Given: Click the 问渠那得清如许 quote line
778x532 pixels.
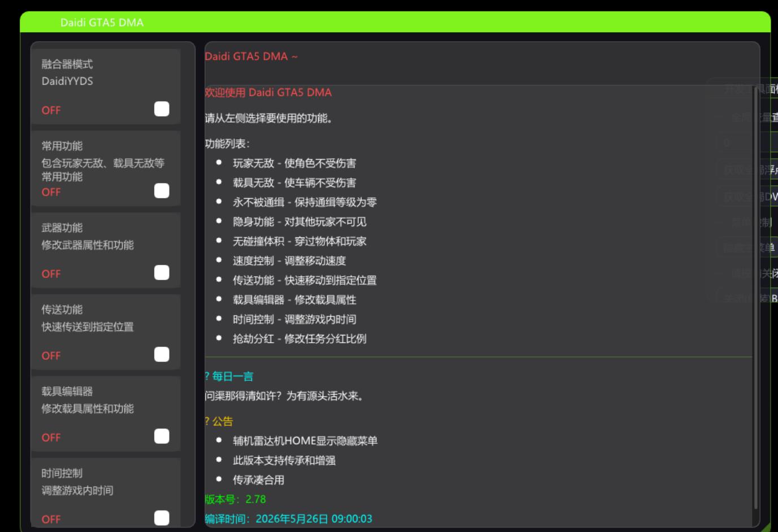Looking at the screenshot, I should (284, 396).
